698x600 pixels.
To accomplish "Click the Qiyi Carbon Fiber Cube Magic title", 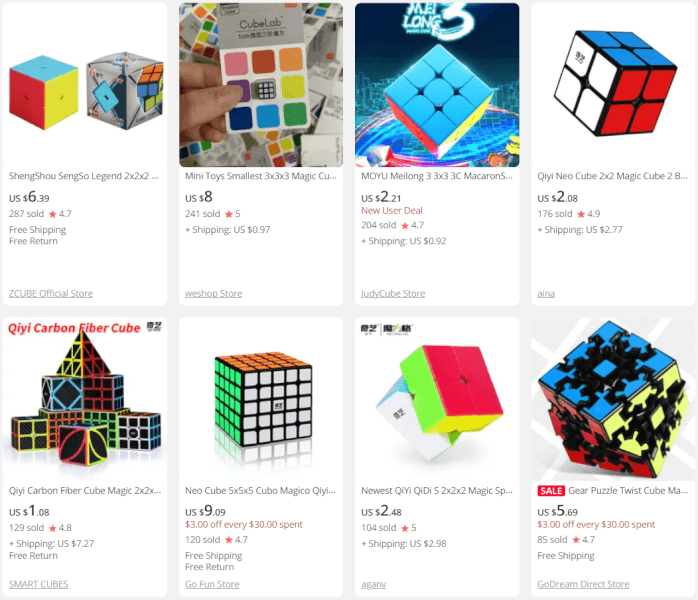I will [x=85, y=491].
